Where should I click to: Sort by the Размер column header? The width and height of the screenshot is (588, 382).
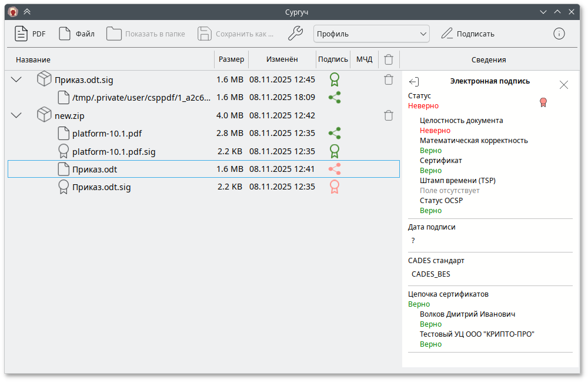(231, 59)
